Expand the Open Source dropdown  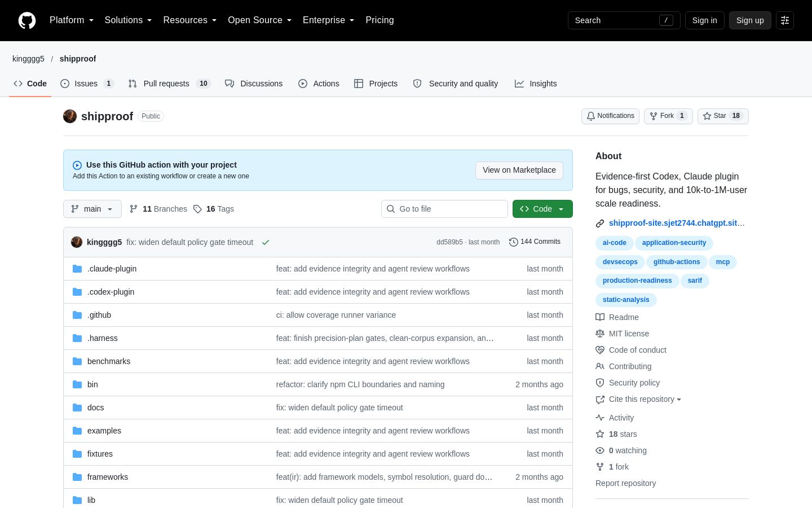coord(259,20)
